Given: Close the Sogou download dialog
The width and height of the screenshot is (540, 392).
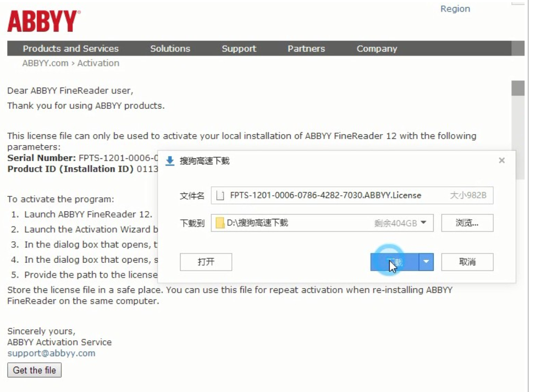Looking at the screenshot, I should pyautogui.click(x=502, y=160).
